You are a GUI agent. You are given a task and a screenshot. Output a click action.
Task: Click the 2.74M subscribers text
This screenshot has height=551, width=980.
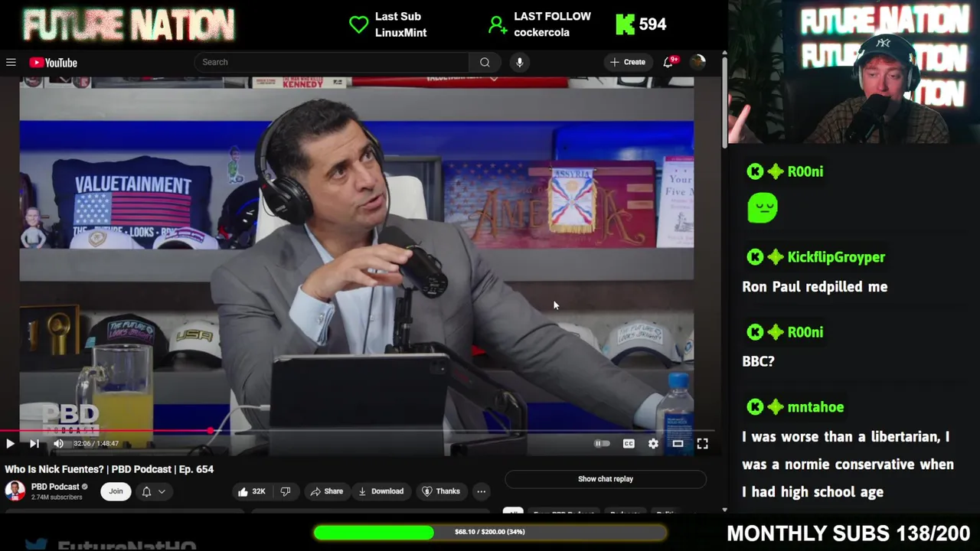[57, 497]
